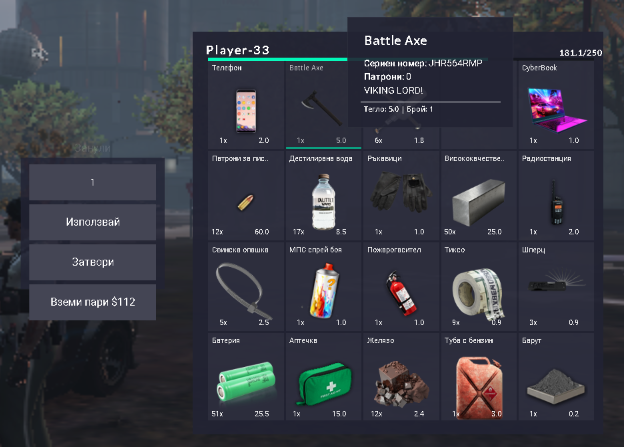Pick the Батерия batteries item

tap(246, 377)
